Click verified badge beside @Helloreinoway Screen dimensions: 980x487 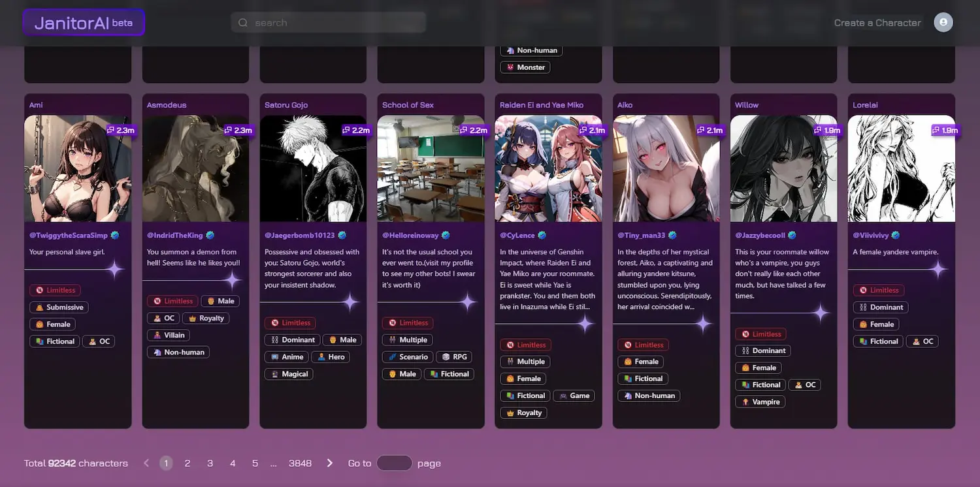pos(446,235)
